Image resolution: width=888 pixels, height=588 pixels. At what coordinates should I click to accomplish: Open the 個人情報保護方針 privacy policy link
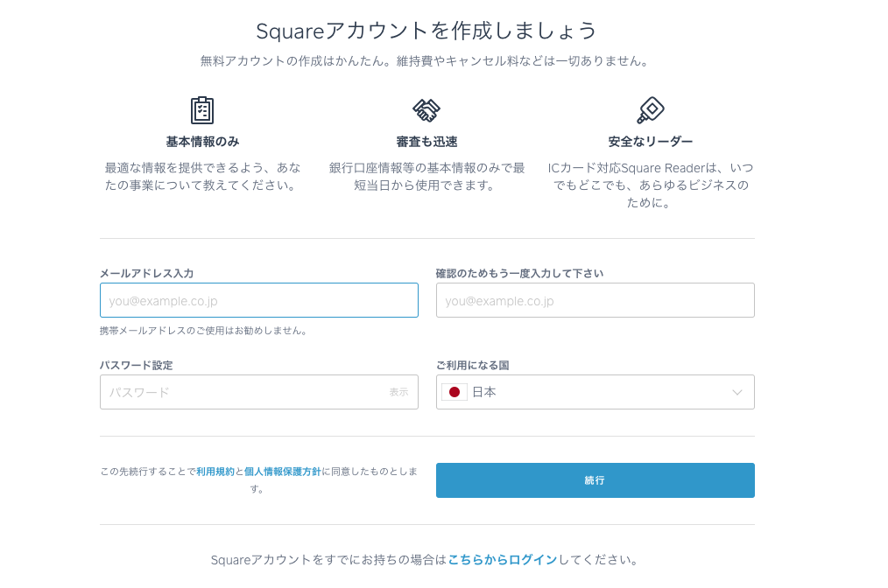click(x=283, y=472)
